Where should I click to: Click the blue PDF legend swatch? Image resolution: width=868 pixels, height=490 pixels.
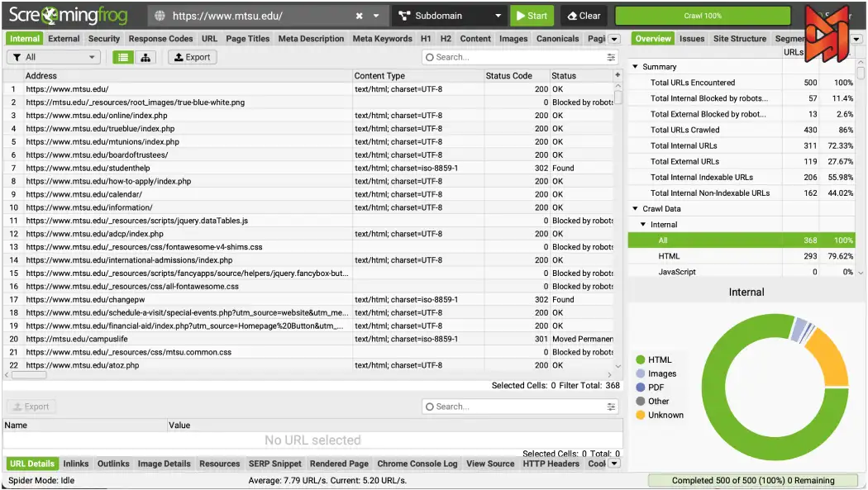(x=641, y=388)
